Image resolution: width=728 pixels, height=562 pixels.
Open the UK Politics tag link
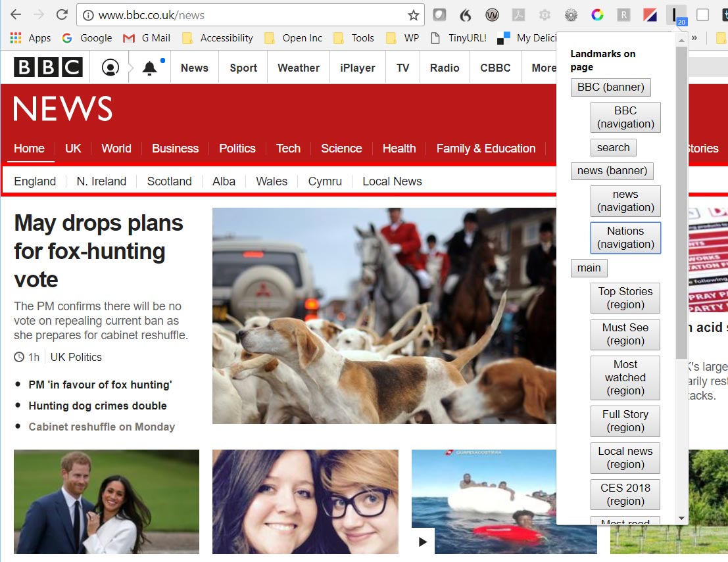click(x=76, y=357)
